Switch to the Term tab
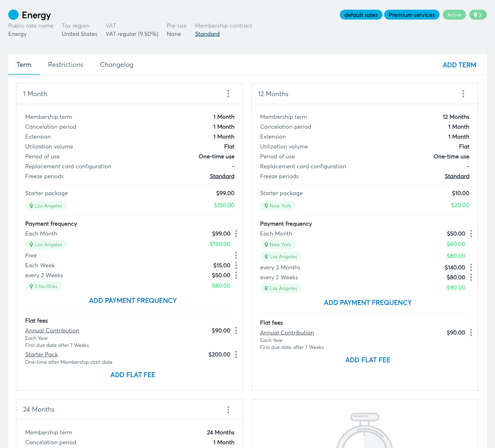The image size is (495, 448). (x=24, y=65)
